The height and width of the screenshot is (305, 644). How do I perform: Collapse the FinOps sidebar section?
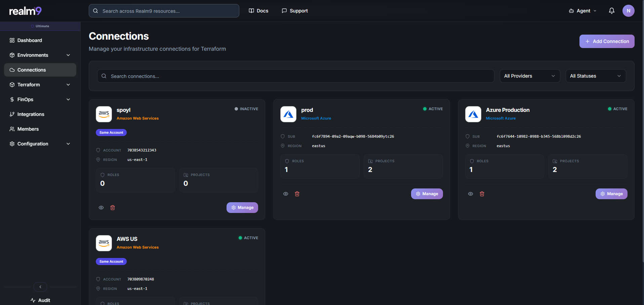coord(68,99)
